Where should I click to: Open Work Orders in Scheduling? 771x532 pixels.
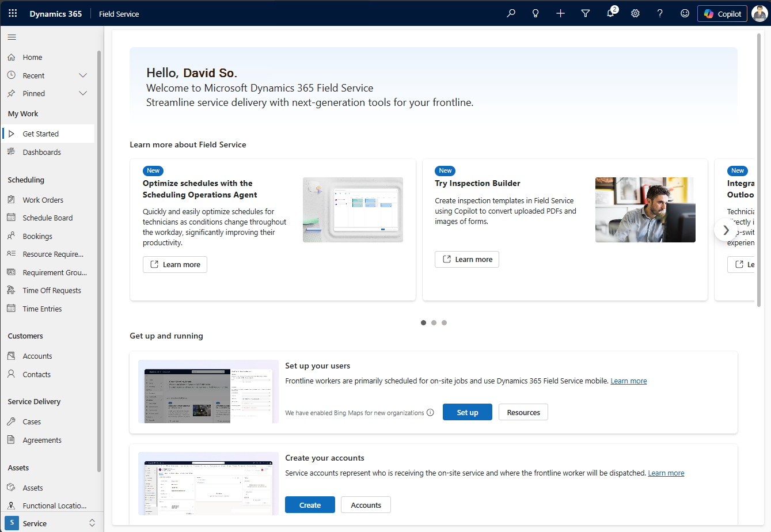tap(49, 200)
